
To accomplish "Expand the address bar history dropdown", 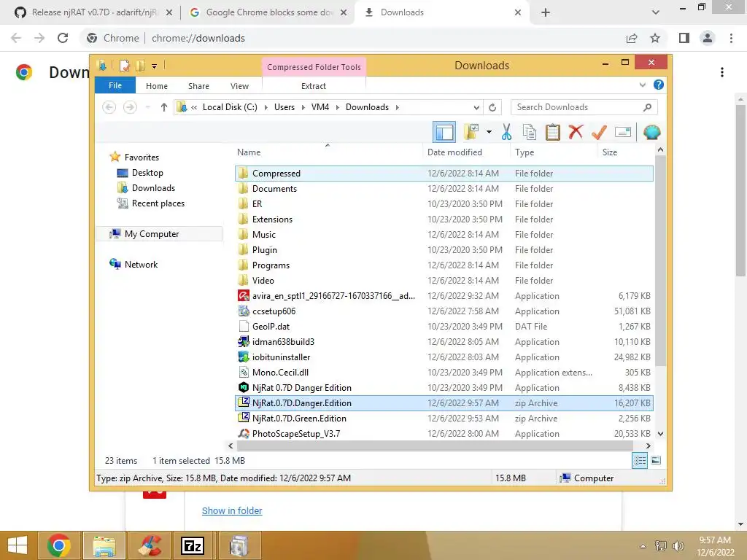I will point(476,107).
